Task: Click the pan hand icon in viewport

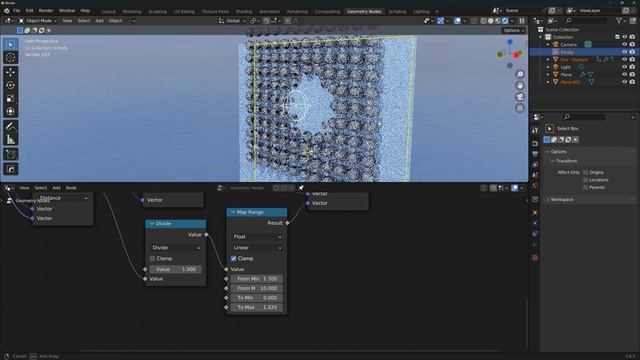Action: [x=520, y=86]
